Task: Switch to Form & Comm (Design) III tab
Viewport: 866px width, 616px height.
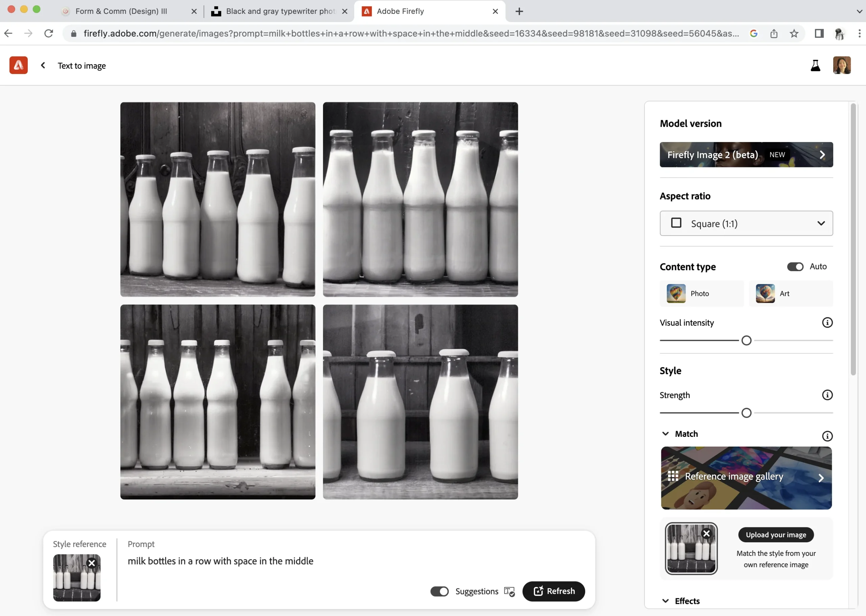Action: pyautogui.click(x=121, y=11)
